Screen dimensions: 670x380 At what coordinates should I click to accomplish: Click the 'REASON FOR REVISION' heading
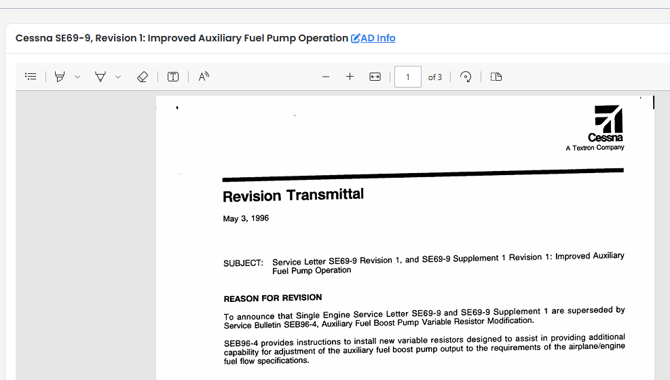[x=273, y=298]
